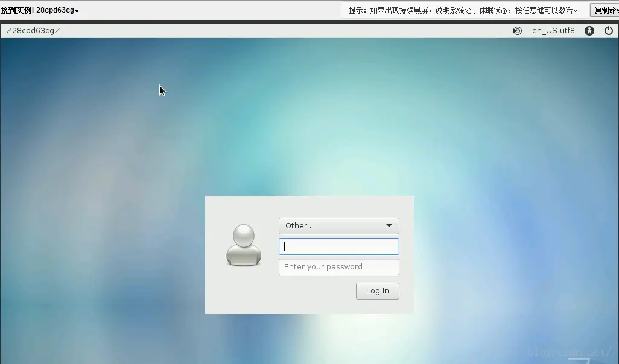Click the keyboard layout indicator en_US.utf8
Viewport: 619px width, 364px height.
553,30
